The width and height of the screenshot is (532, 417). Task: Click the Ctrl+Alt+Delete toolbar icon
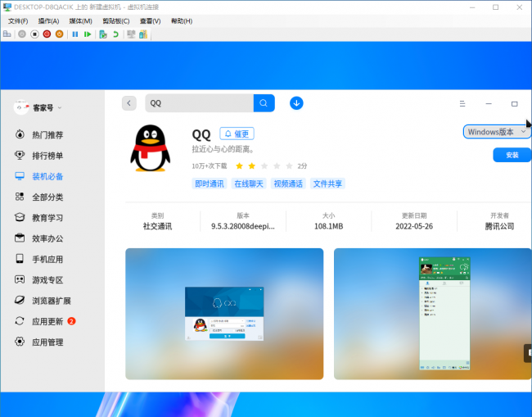pyautogui.click(x=7, y=34)
